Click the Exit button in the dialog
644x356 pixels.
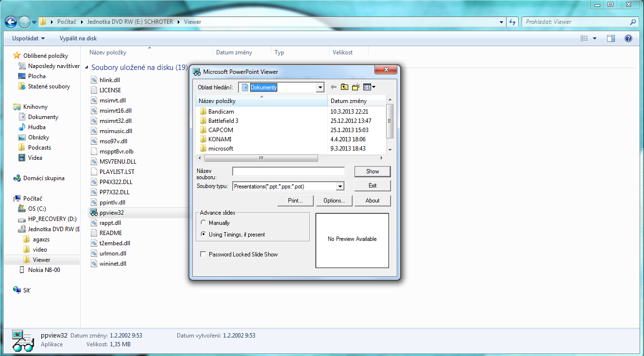click(373, 186)
